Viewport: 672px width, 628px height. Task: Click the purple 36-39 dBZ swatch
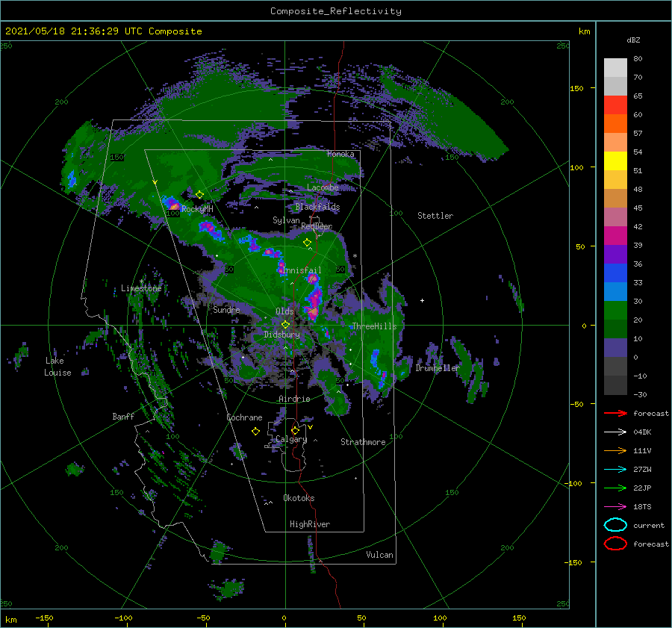[615, 254]
